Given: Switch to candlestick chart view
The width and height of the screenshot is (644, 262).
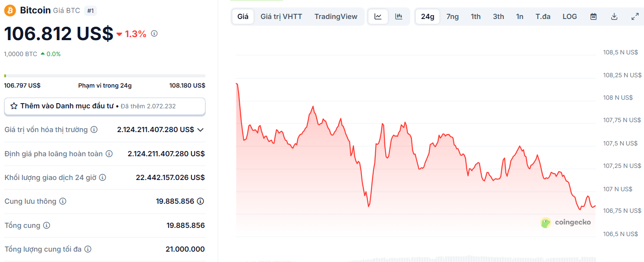Looking at the screenshot, I should [x=399, y=16].
